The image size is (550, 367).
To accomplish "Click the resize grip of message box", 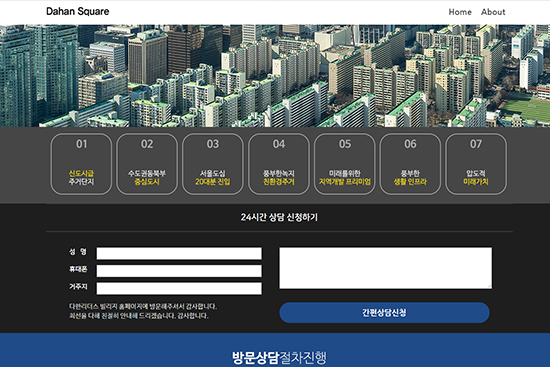I will [x=490, y=287].
